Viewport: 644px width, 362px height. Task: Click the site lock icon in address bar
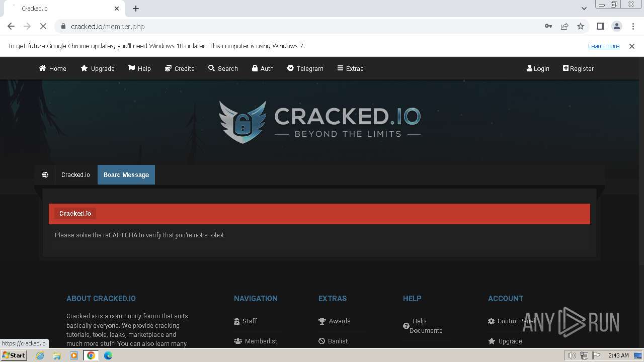(x=63, y=26)
